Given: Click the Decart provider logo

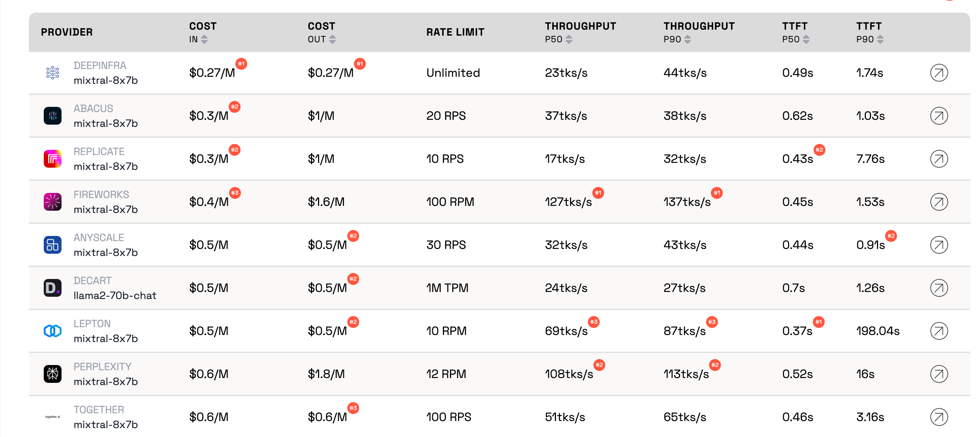Looking at the screenshot, I should click(x=53, y=288).
